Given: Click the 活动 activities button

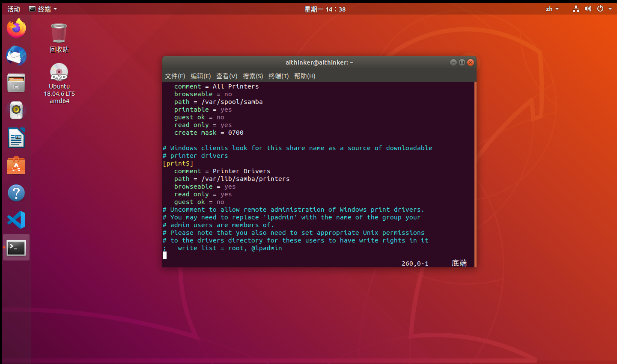Looking at the screenshot, I should point(14,9).
